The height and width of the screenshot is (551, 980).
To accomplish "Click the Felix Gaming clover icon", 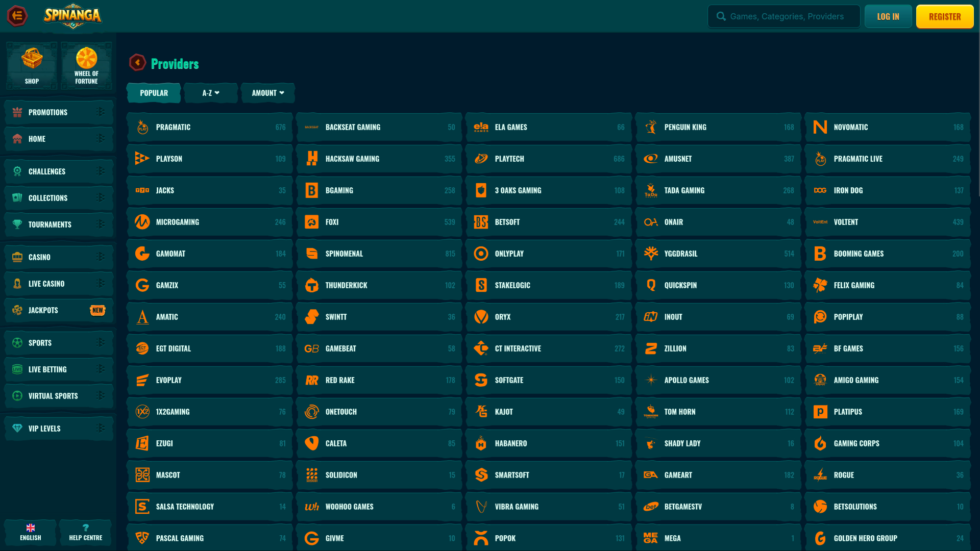I will click(820, 285).
